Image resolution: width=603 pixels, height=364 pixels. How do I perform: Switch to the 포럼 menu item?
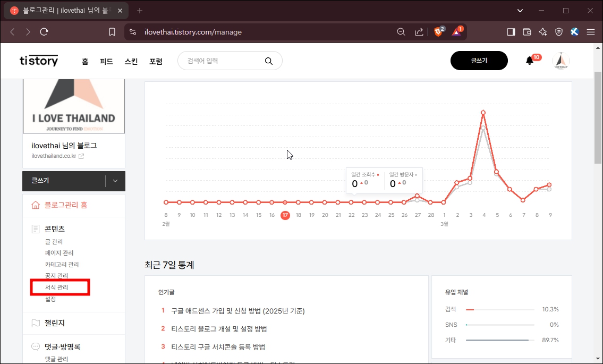[156, 61]
